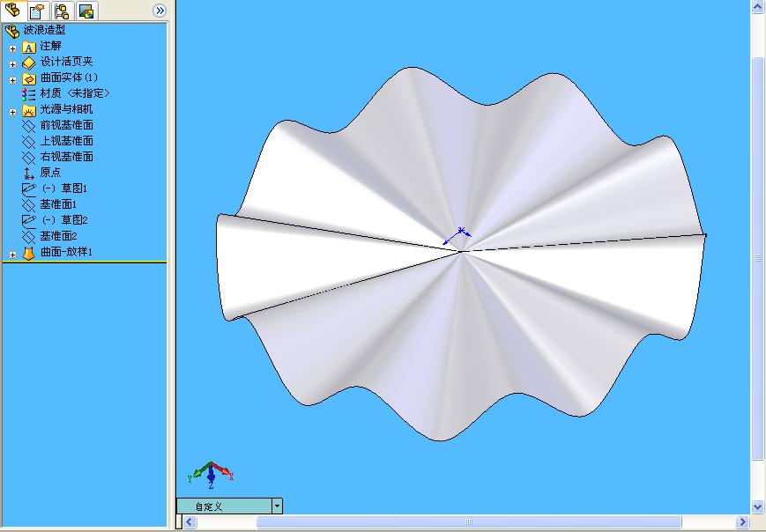This screenshot has height=532, width=766.
Task: Click the yellow rollback bar in tree
Action: pos(85,262)
